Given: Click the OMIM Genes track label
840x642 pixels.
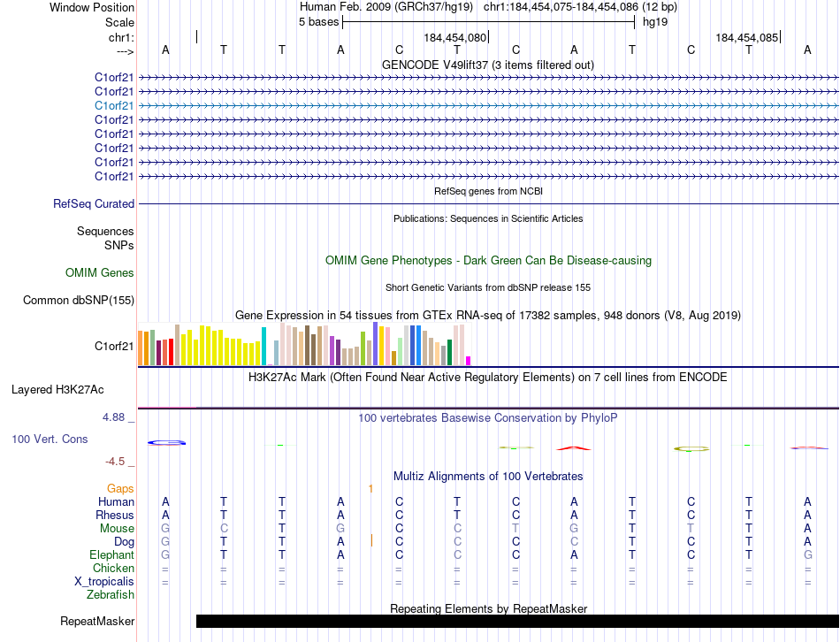Looking at the screenshot, I should [100, 272].
